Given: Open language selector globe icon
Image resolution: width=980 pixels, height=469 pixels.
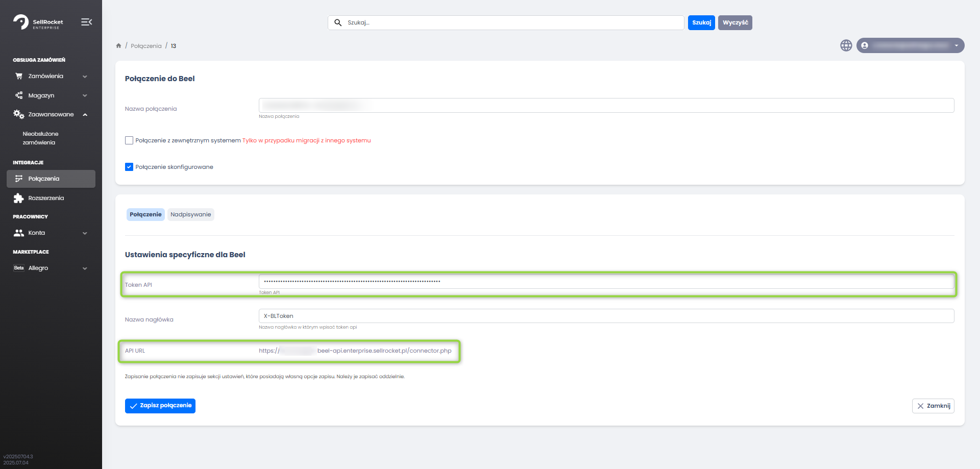Looking at the screenshot, I should pyautogui.click(x=846, y=45).
